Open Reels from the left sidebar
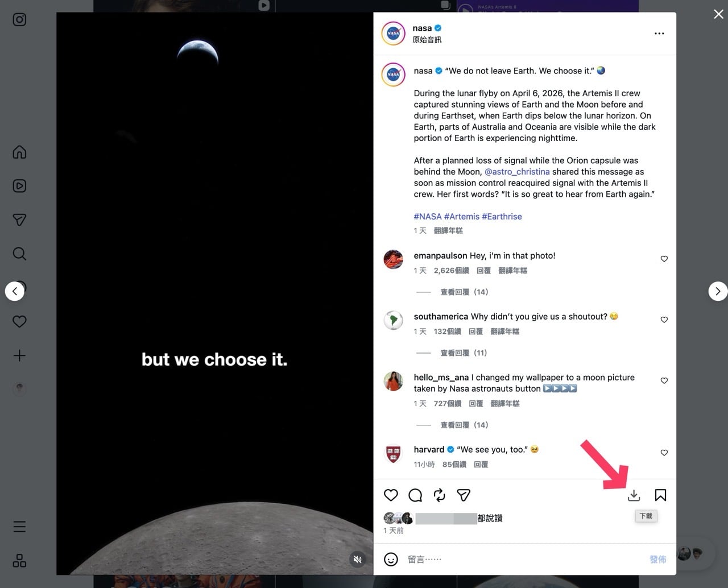Image resolution: width=728 pixels, height=588 pixels. coord(19,186)
